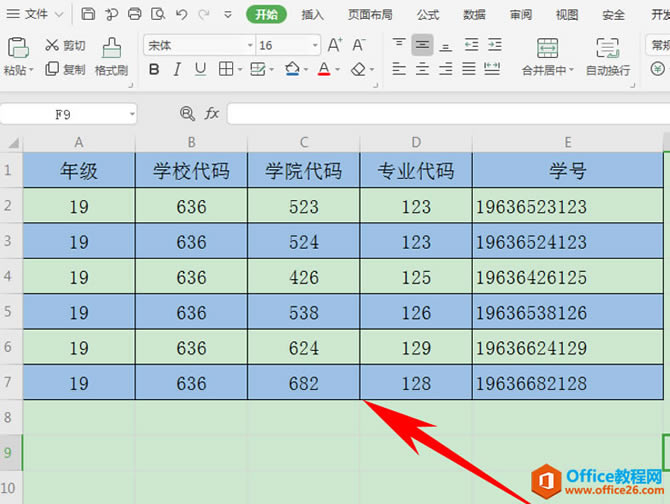Align text left
This screenshot has width=670, height=504.
[x=399, y=69]
